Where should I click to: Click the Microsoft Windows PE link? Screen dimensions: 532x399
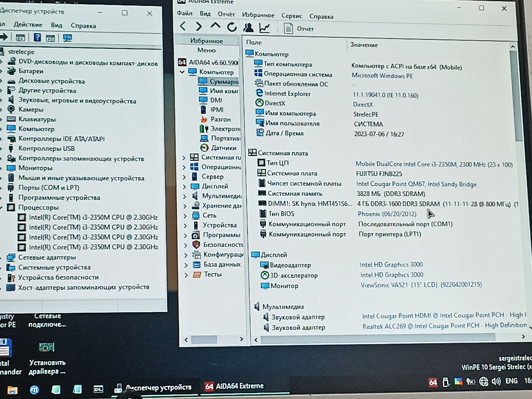(x=382, y=76)
